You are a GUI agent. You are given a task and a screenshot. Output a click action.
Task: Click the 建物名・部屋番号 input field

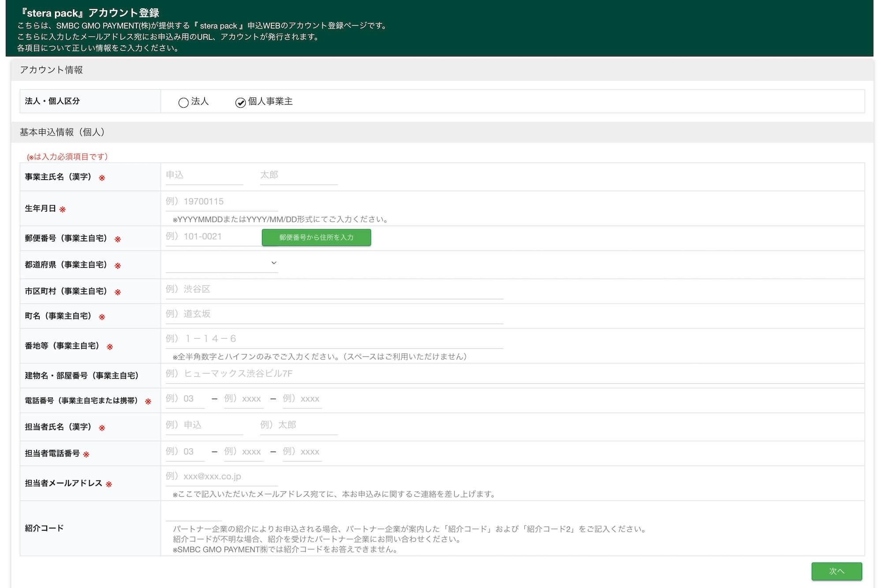515,374
